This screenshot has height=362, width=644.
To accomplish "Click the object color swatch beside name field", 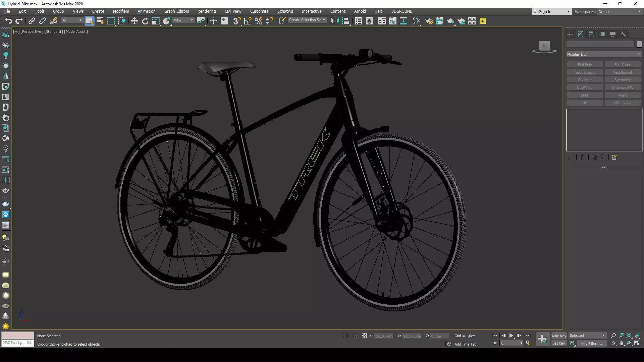I will (639, 44).
